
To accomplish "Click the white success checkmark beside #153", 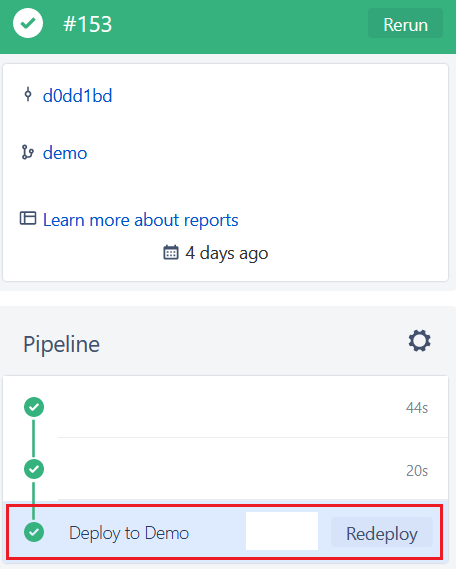I will pyautogui.click(x=28, y=23).
